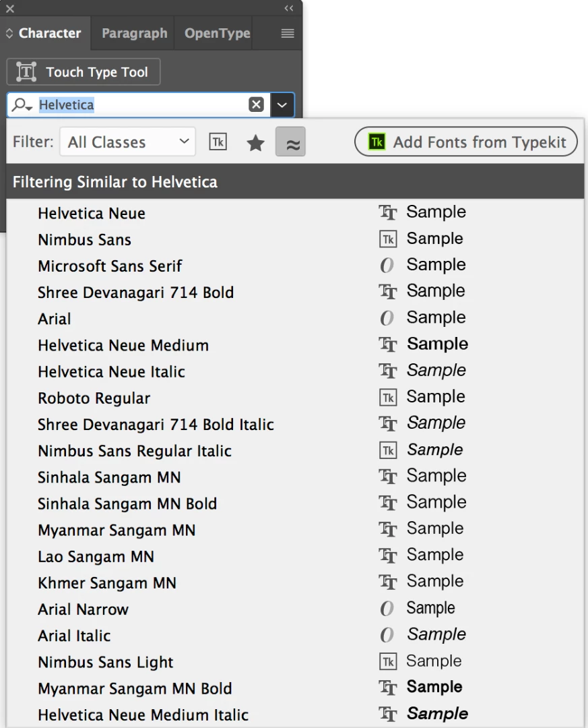This screenshot has width=588, height=728.
Task: Click the TrueType icon beside Myanmar Sangam MN Bold
Action: 387,688
